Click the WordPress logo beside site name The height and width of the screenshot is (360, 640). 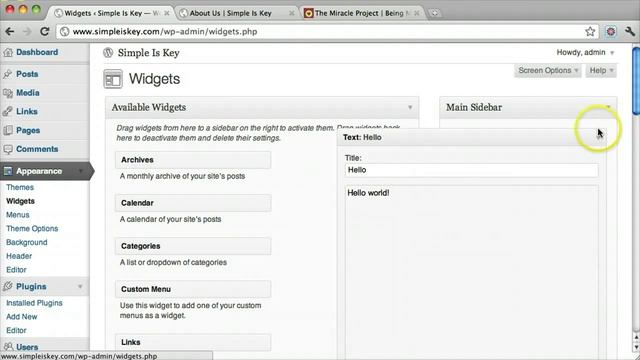click(x=108, y=53)
